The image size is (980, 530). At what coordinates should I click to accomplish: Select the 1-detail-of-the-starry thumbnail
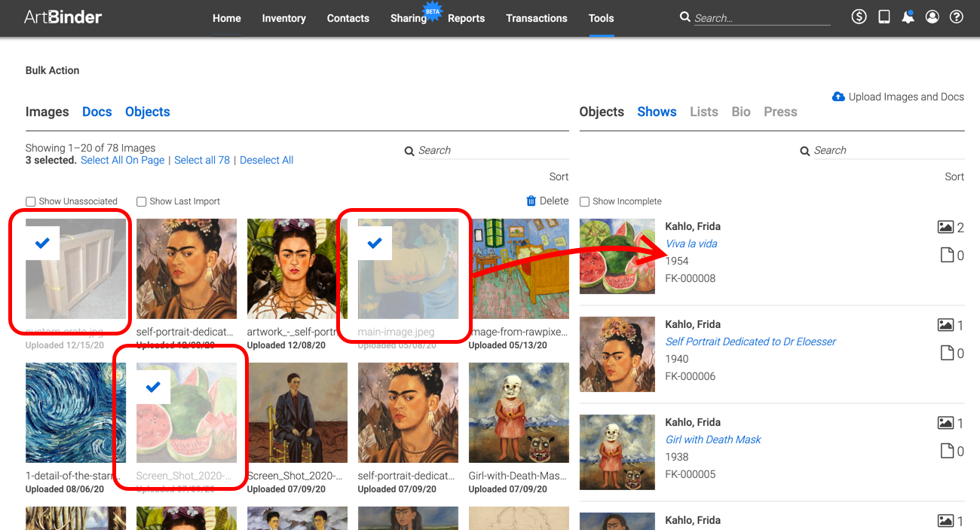75,412
